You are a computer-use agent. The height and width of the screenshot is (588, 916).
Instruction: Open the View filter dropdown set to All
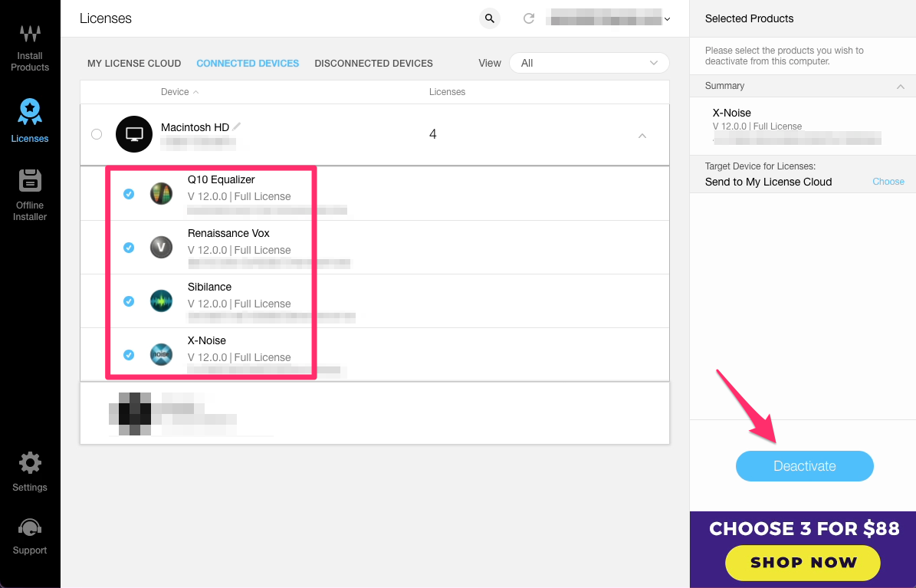coord(589,63)
